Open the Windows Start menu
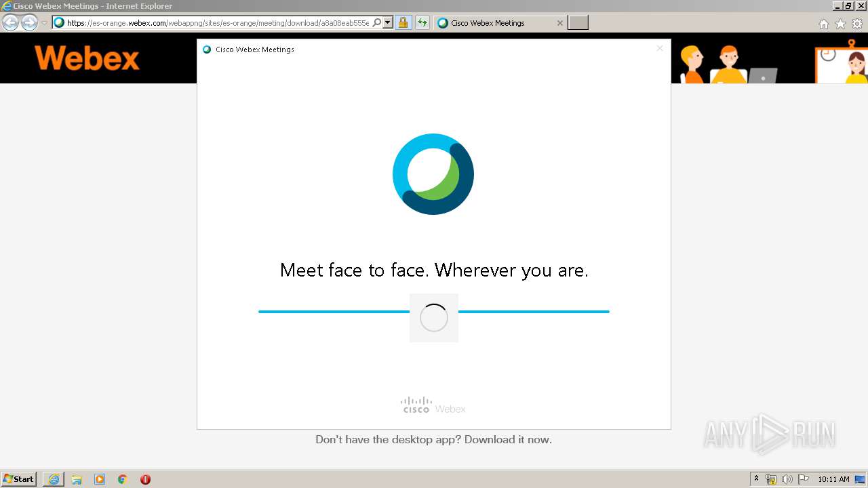Screen dimensions: 868x488 pos(19,479)
